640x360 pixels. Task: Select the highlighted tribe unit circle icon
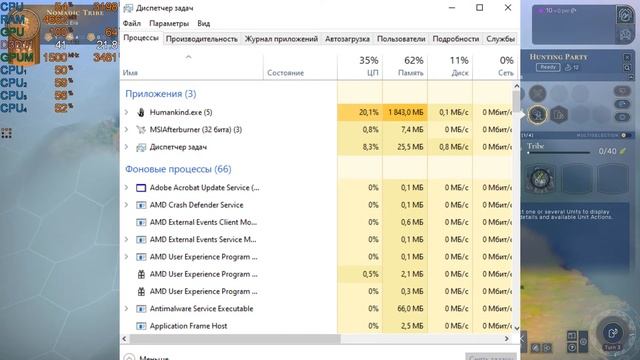click(538, 115)
